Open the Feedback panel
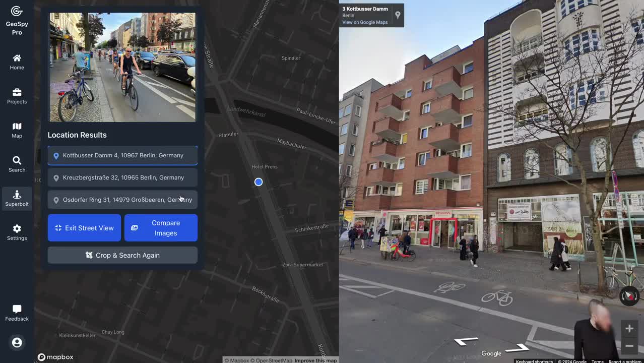The width and height of the screenshot is (644, 363). (x=17, y=313)
